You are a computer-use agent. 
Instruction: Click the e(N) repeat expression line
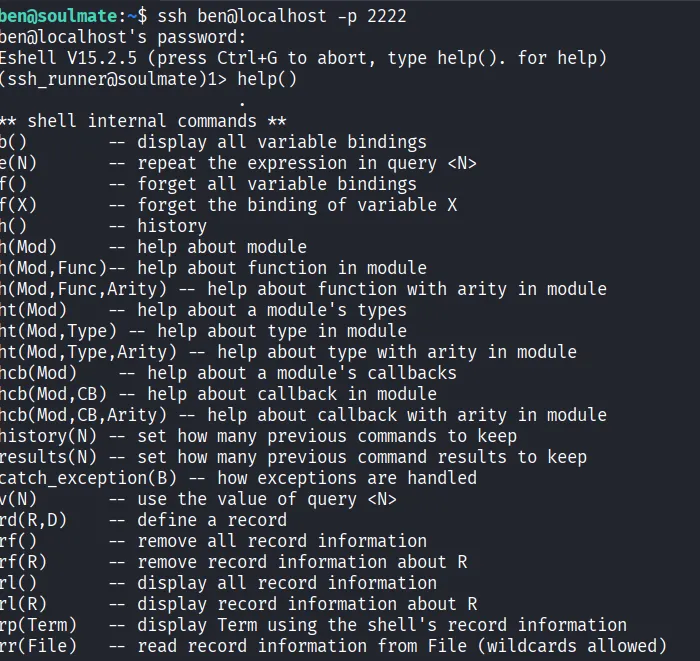click(238, 163)
